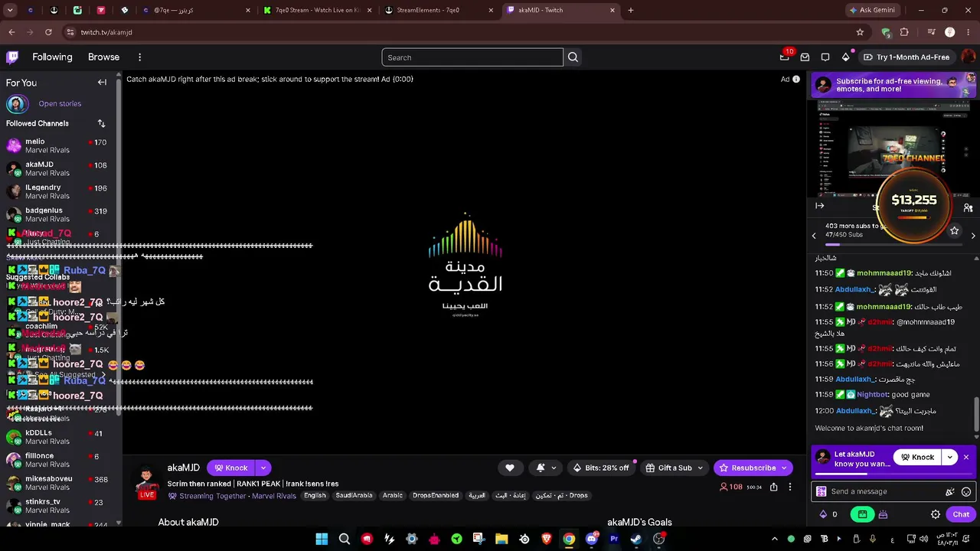Image resolution: width=980 pixels, height=551 pixels.
Task: Open a new browser tab
Action: 631,10
